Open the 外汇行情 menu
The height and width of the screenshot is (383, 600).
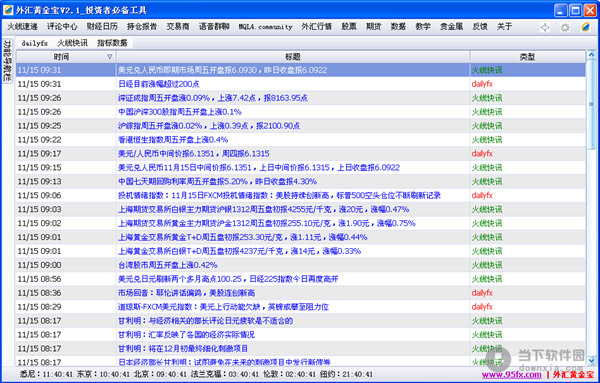click(x=316, y=26)
